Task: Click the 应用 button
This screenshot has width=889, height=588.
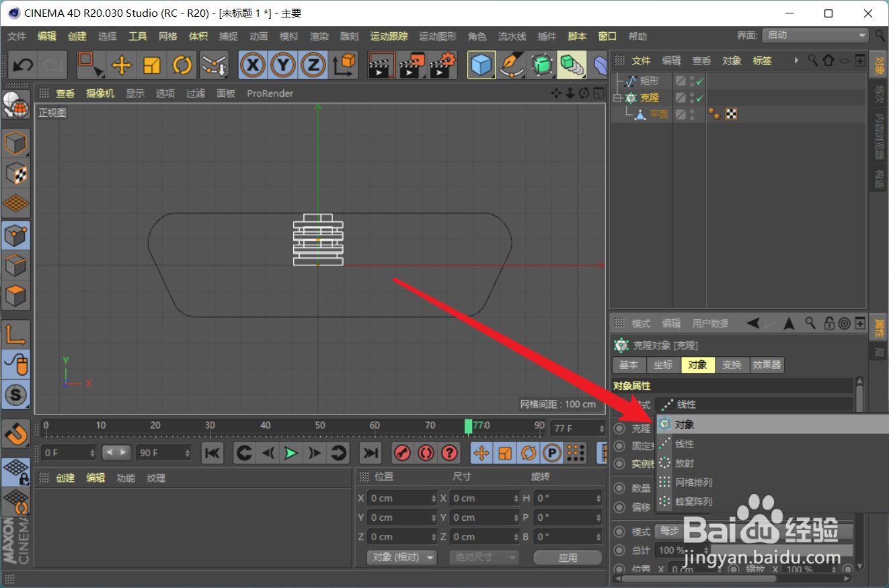Action: point(568,557)
